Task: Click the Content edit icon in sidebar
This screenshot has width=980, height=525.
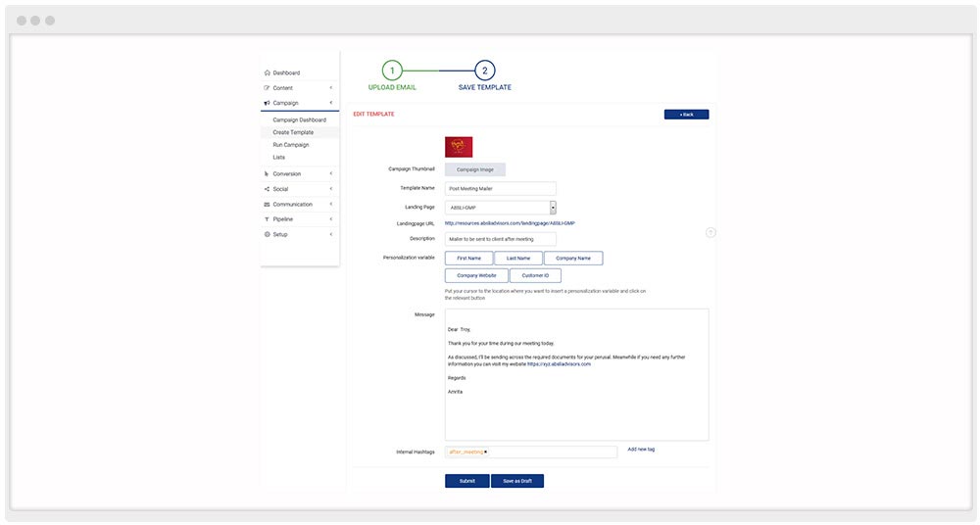Action: coord(267,88)
